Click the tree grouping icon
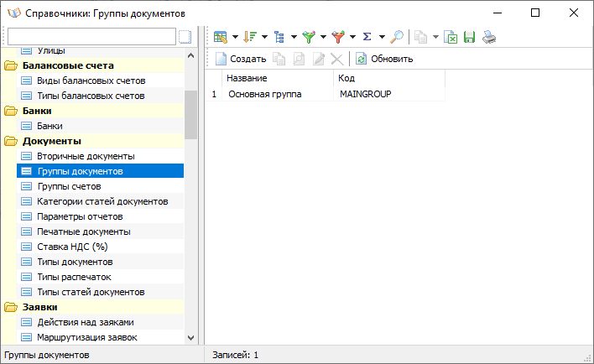 point(279,37)
